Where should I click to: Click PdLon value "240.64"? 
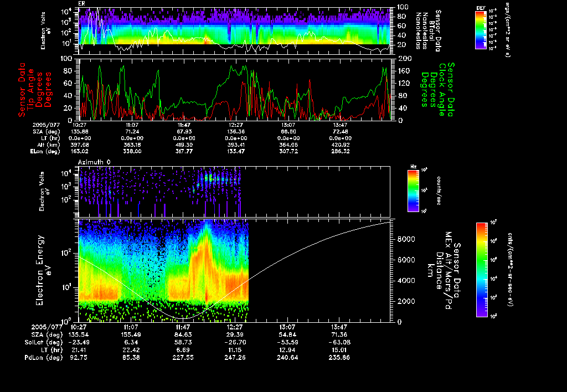(x=287, y=358)
